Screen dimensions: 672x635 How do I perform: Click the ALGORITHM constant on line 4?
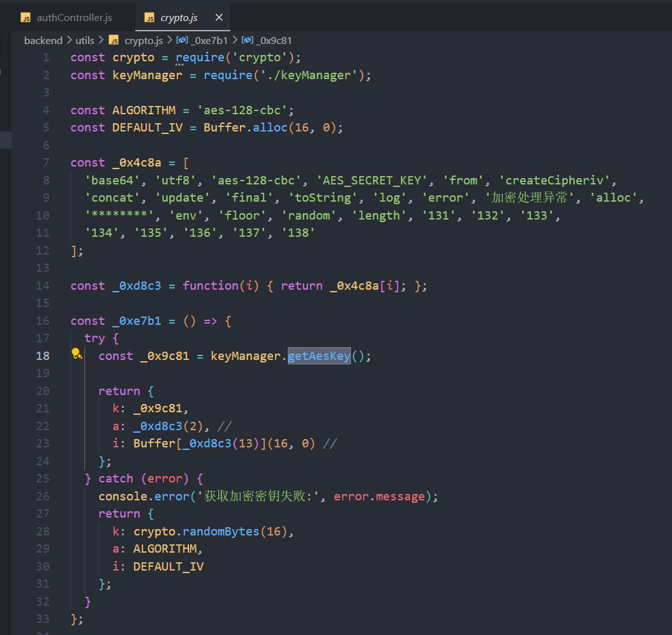[144, 110]
